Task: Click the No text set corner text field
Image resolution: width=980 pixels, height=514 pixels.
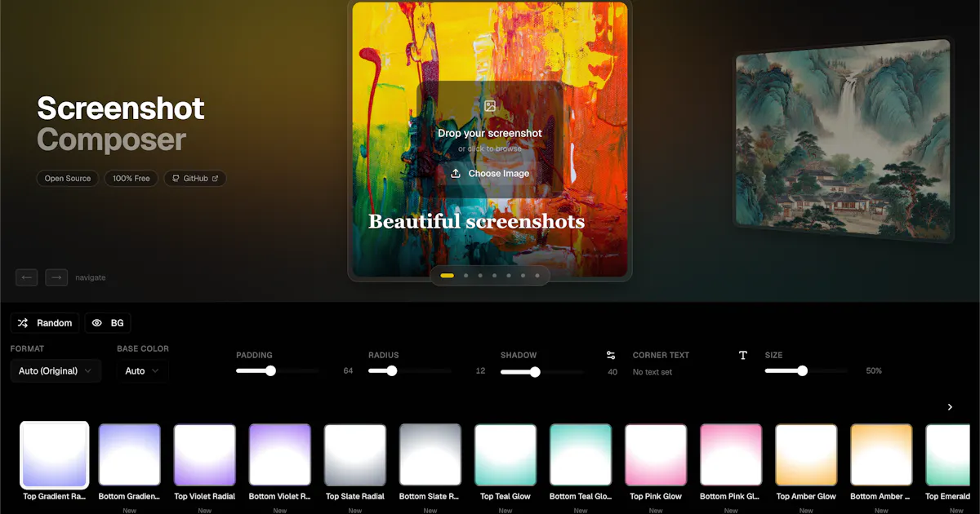Action: (x=653, y=372)
